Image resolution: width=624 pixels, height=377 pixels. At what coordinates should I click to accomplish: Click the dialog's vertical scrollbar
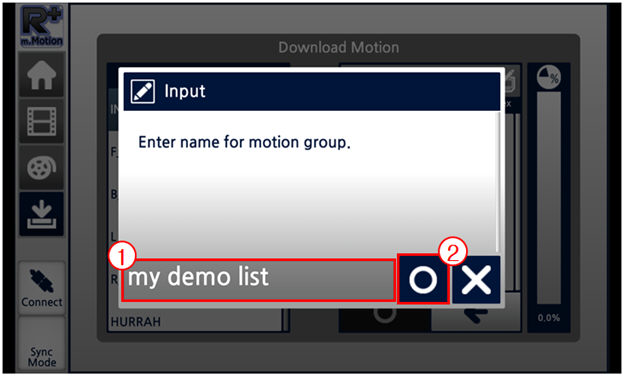point(497,181)
